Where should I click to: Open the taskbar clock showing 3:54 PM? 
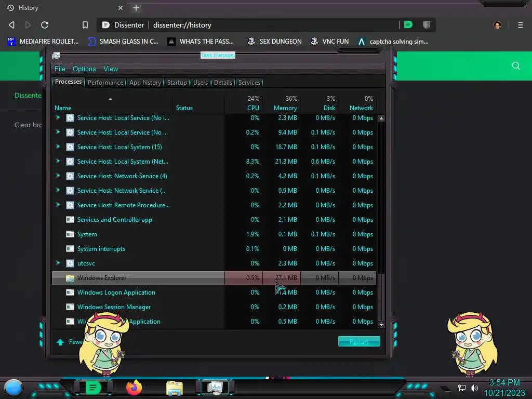point(504,388)
